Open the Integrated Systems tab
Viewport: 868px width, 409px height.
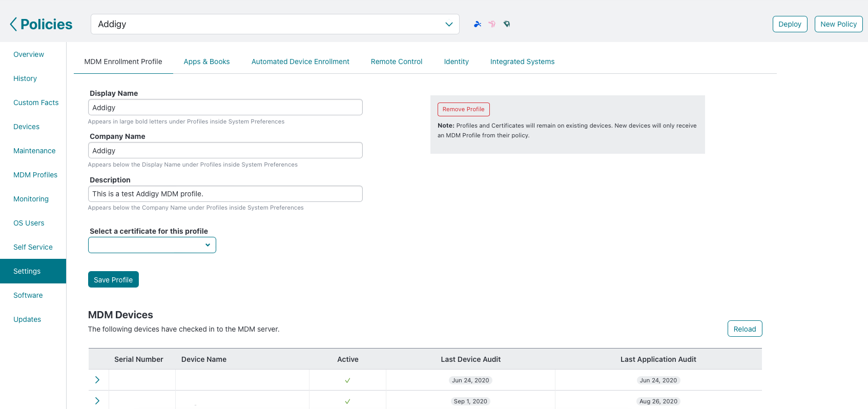pyautogui.click(x=522, y=62)
